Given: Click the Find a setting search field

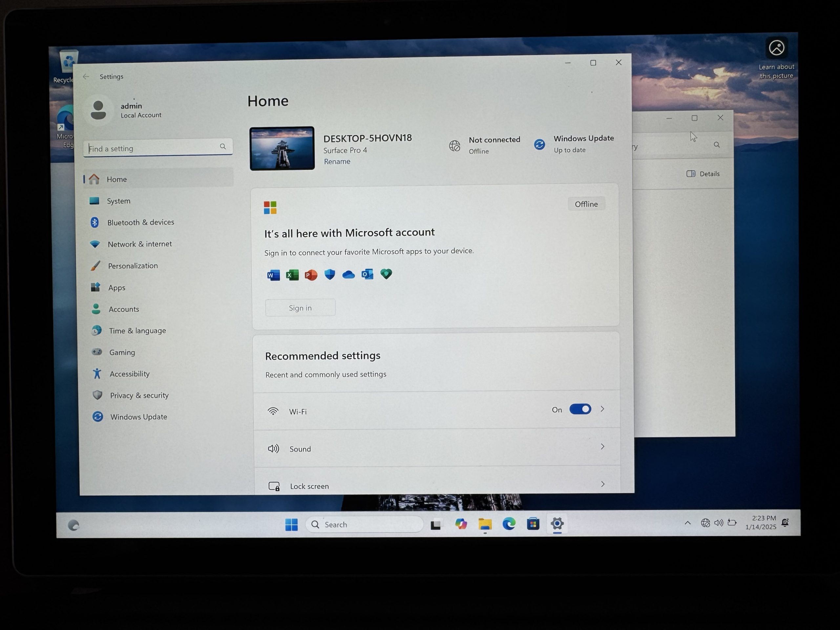Looking at the screenshot, I should click(x=158, y=148).
